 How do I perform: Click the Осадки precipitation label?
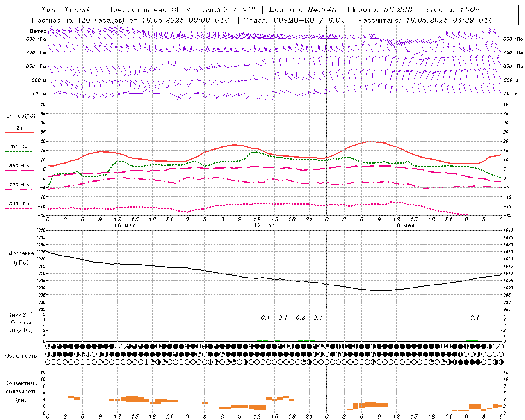(x=21, y=322)
